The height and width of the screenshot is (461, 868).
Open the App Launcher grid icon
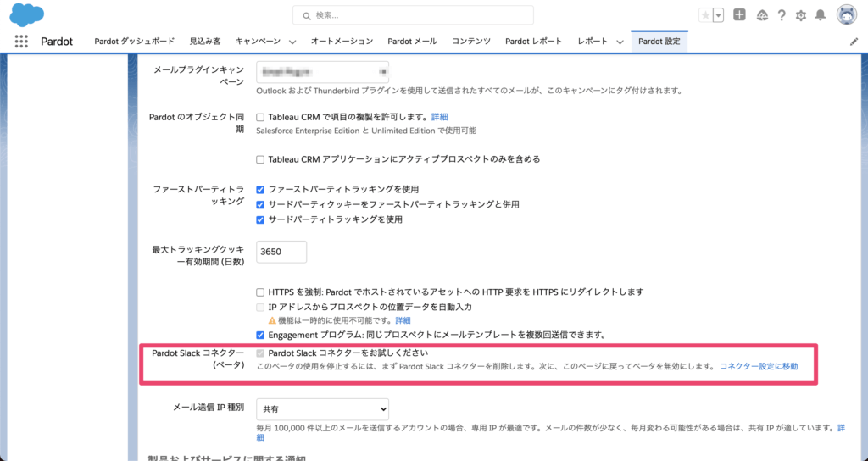(x=21, y=42)
